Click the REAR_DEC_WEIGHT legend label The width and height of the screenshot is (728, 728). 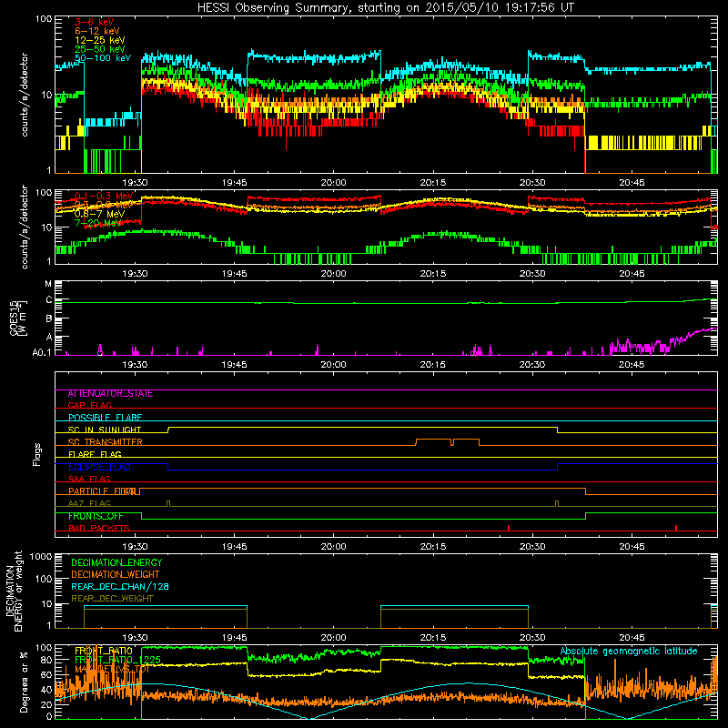tap(112, 599)
